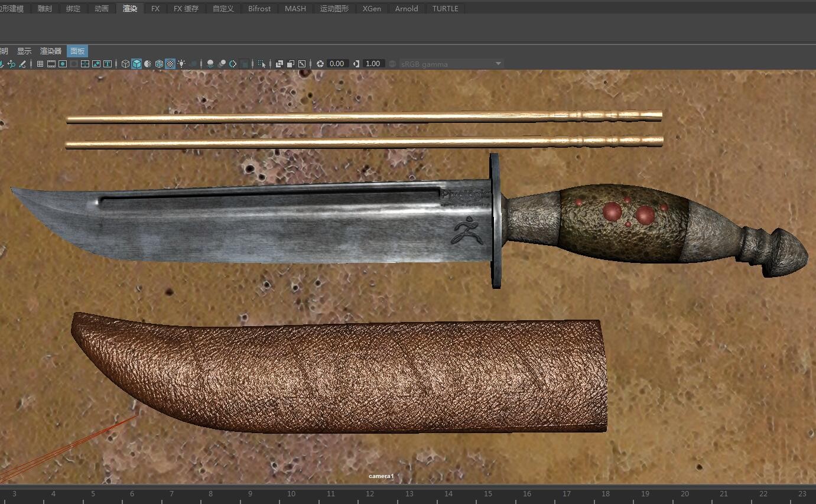Viewport: 816px width, 504px height.
Task: Toggle the multisample anti-aliasing icon
Action: click(x=233, y=64)
